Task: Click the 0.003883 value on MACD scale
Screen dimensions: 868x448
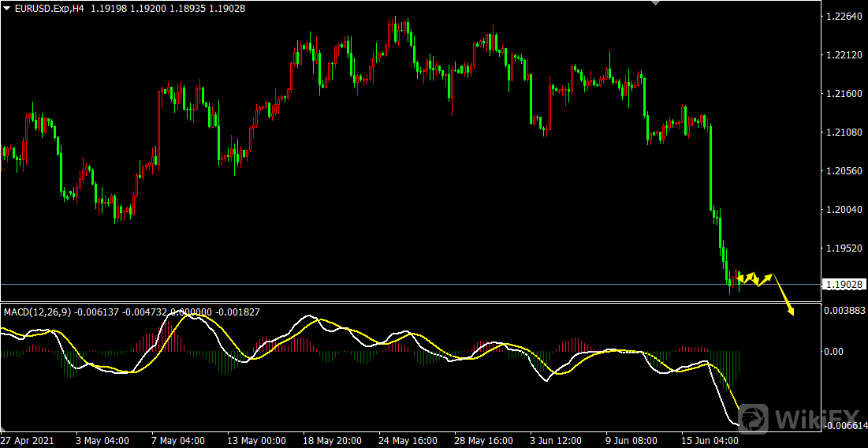Action: pos(845,312)
